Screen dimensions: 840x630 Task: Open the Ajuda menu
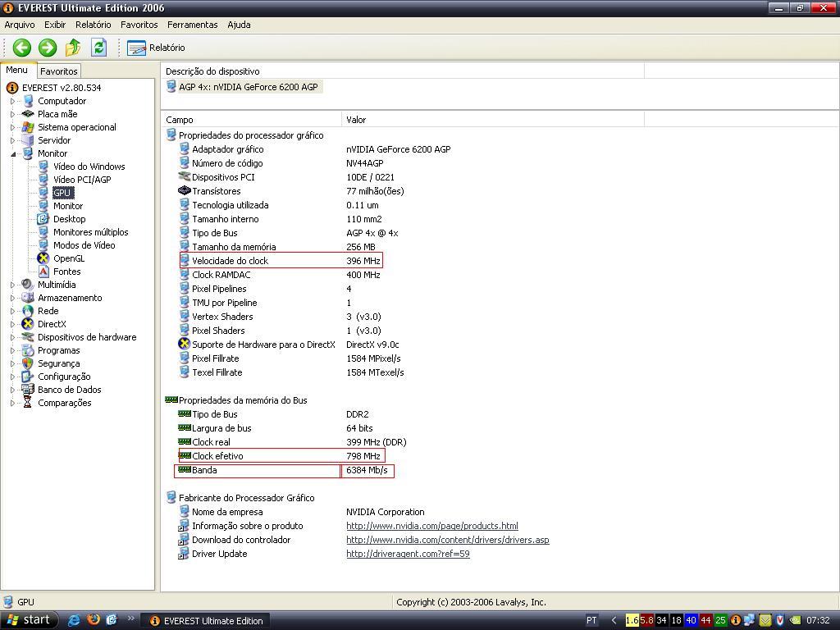[x=239, y=25]
